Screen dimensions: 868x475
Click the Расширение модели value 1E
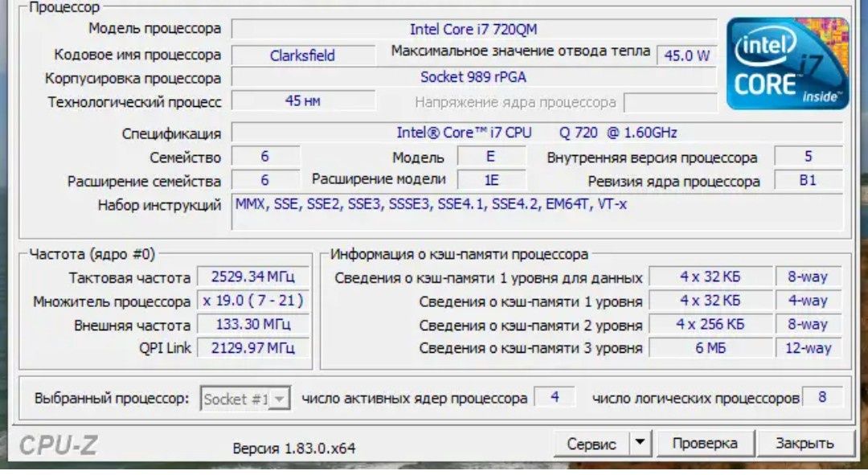(491, 181)
